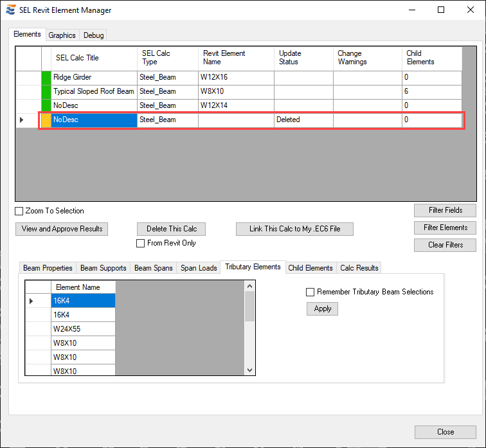
Task: Click green swatch beside W12X14 NoDesc row
Action: pos(46,106)
